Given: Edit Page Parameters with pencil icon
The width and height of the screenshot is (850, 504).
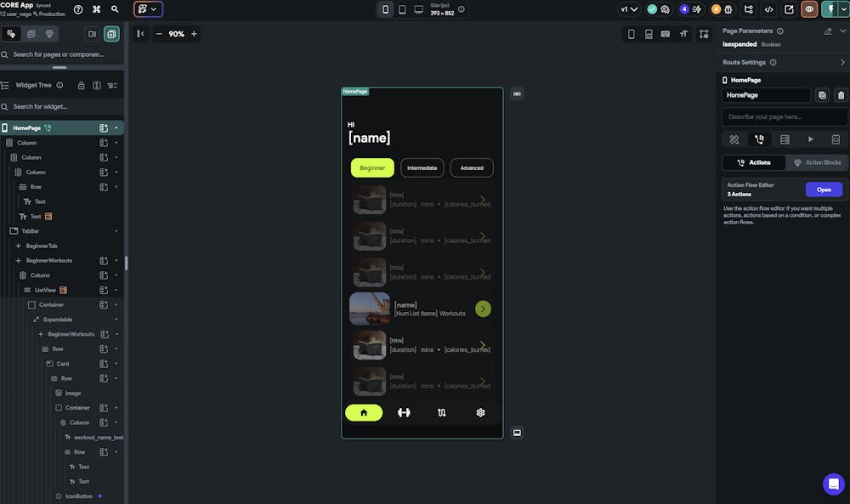Looking at the screenshot, I should tap(828, 31).
